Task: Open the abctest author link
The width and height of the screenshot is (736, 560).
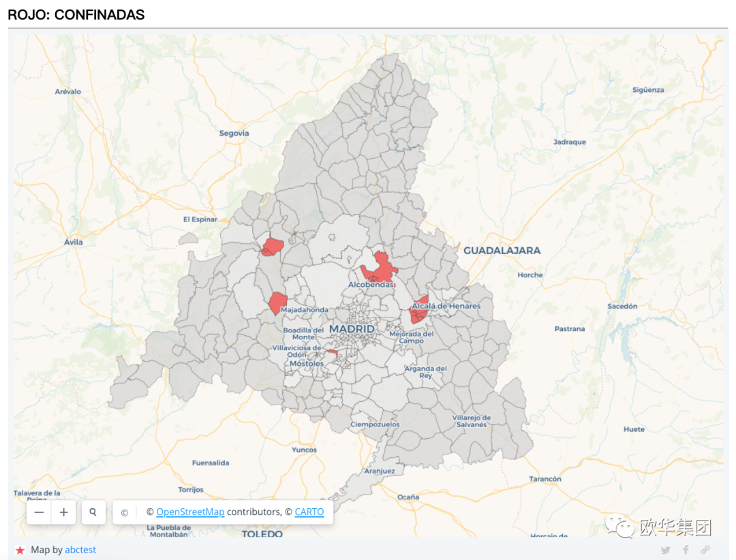Action: pos(80,550)
